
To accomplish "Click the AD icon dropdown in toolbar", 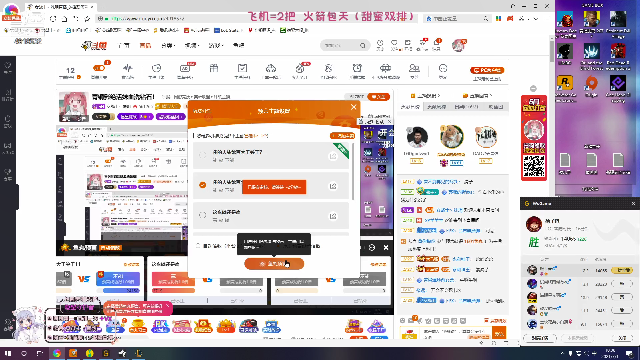I will pos(185,70).
